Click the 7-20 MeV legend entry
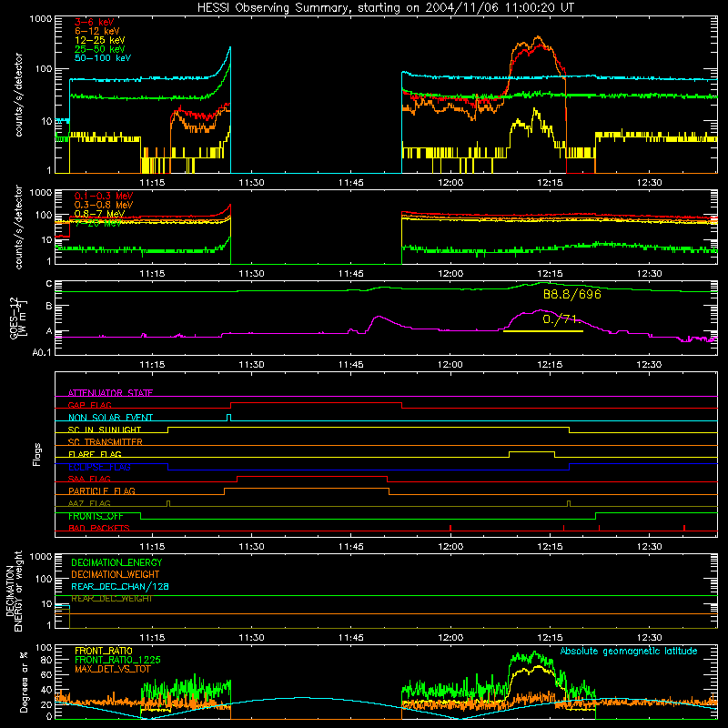 coord(98,223)
